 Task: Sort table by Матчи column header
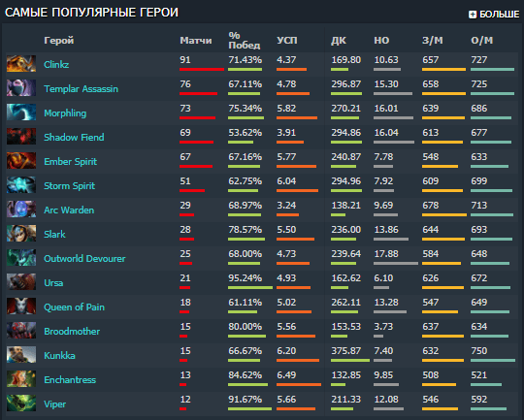click(196, 41)
